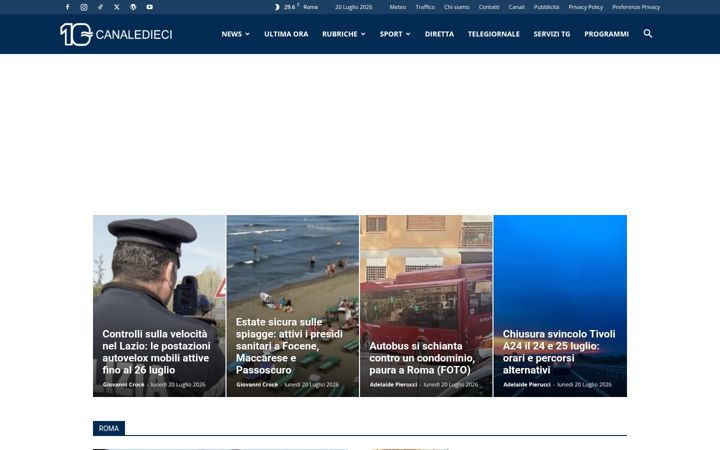Click the Roma weather location text
Viewport: 720px width, 450px height.
[x=310, y=7]
